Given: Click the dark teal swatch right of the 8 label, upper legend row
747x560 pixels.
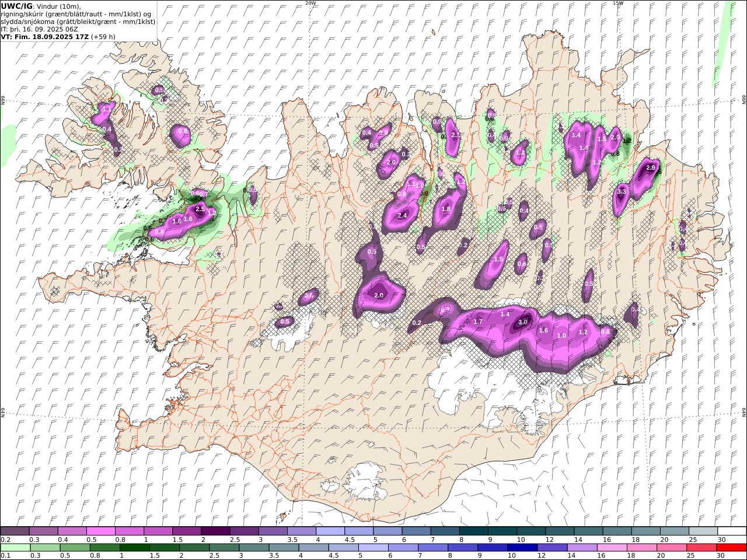Looking at the screenshot, I should [474, 531].
